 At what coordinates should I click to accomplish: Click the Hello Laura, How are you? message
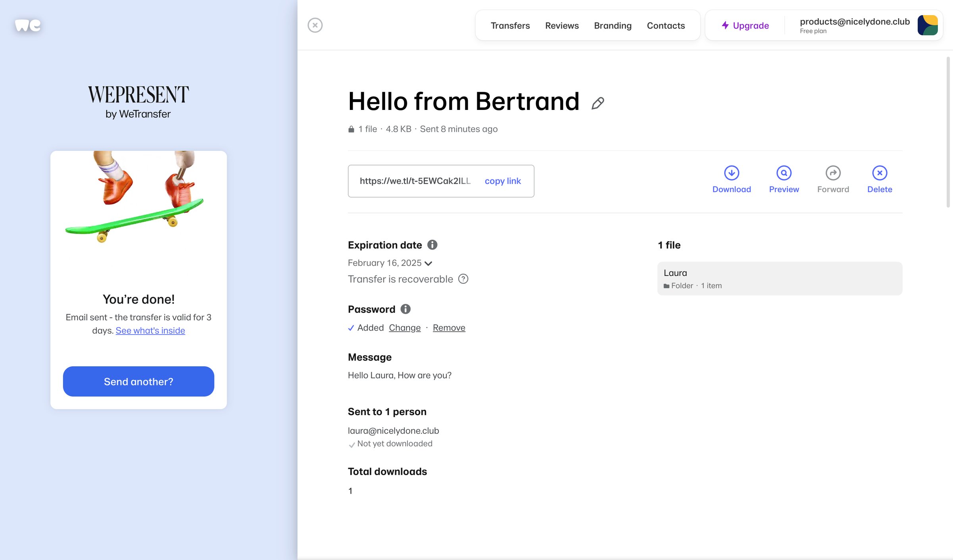pyautogui.click(x=399, y=375)
